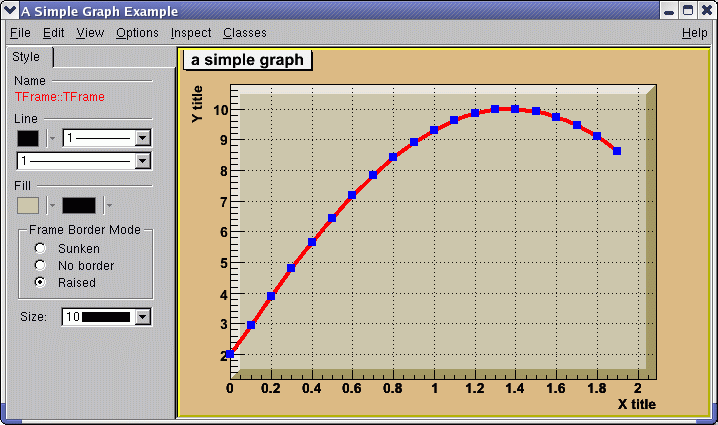This screenshot has height=425, width=718.
Task: Expand the line width dropdown beside Line color
Action: coord(143,138)
